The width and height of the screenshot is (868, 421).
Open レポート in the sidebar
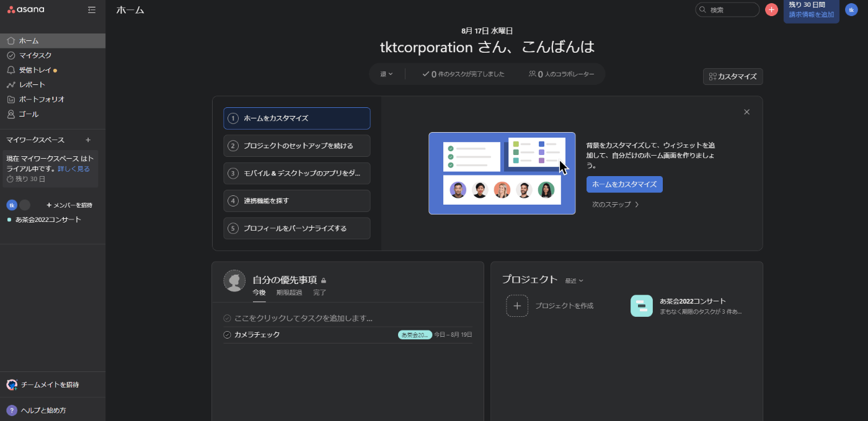point(53,84)
